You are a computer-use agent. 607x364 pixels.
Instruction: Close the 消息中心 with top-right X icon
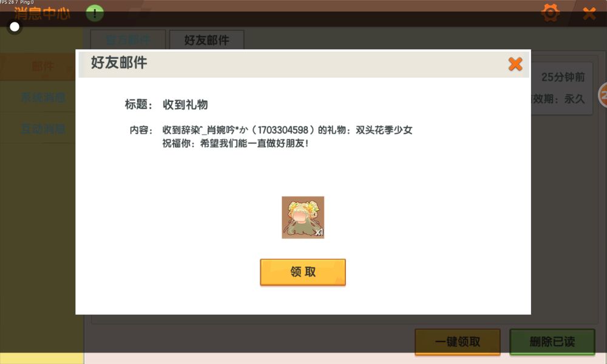589,14
